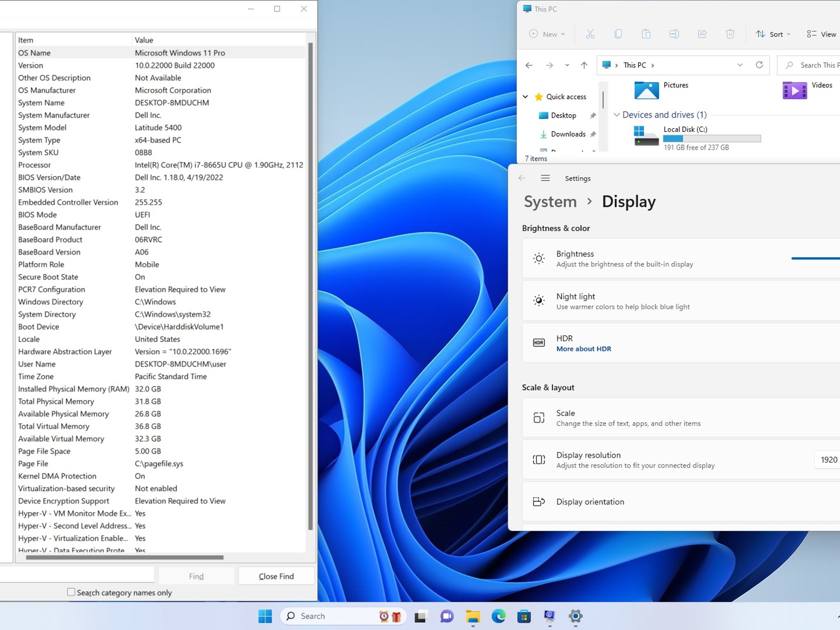
Task: Select the Copy icon in File Explorer toolbar
Action: point(619,34)
